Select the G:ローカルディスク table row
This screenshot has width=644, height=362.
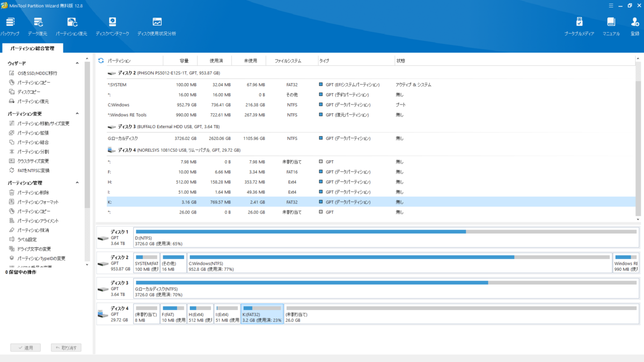[x=370, y=138]
